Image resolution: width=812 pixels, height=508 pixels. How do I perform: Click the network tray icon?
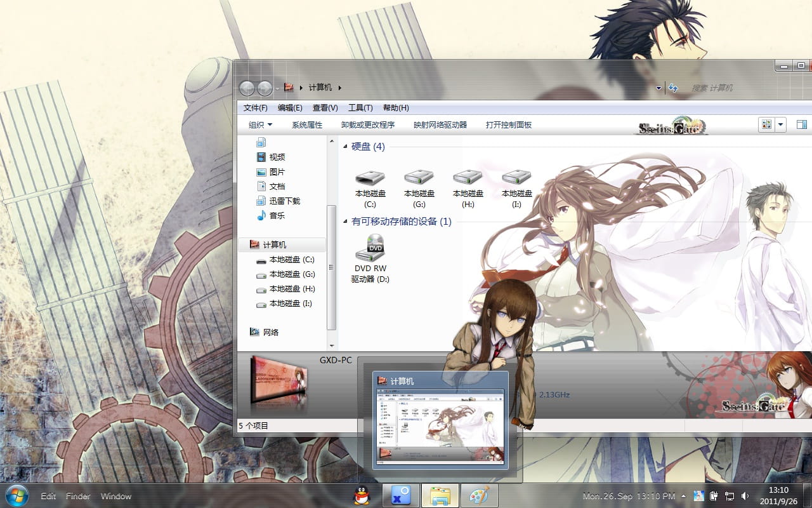coord(730,496)
